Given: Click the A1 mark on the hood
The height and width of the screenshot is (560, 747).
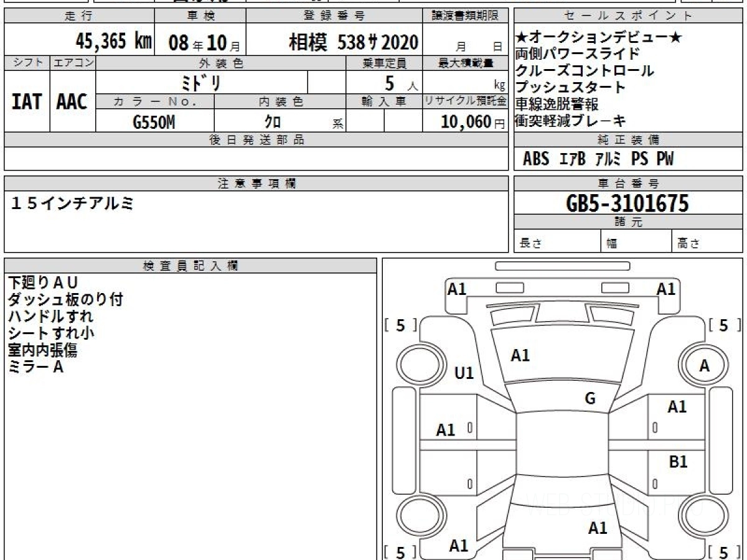Looking at the screenshot, I should (520, 355).
